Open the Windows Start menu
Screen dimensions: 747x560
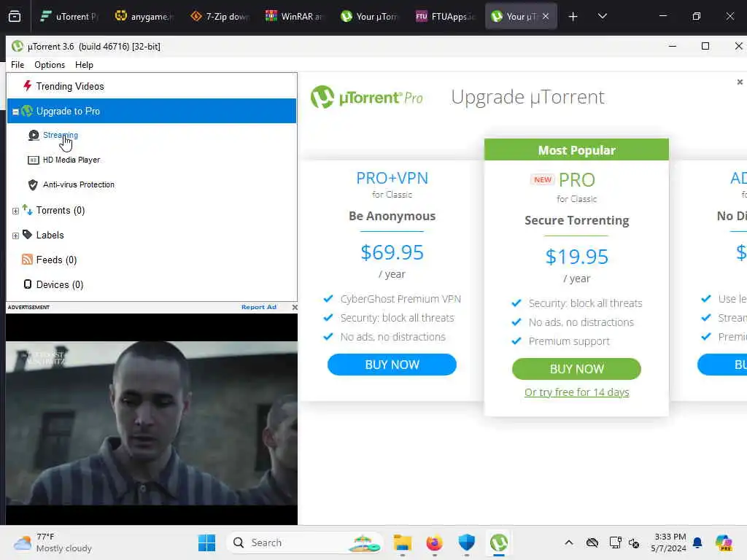(206, 542)
